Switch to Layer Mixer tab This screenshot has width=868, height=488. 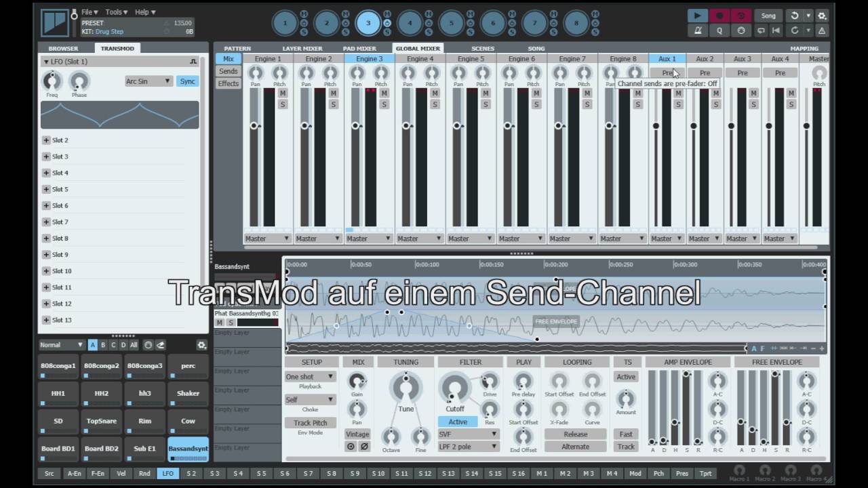[x=302, y=49]
